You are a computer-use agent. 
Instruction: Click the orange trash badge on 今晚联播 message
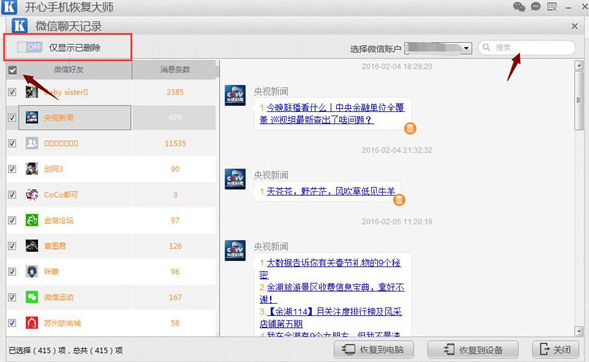410,128
